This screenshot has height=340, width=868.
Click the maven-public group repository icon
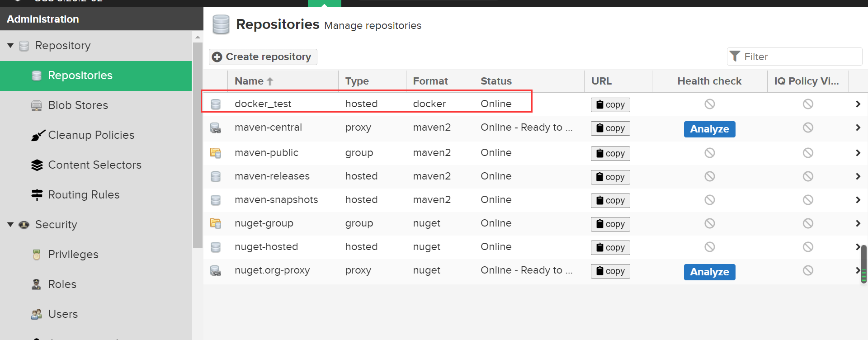click(216, 153)
